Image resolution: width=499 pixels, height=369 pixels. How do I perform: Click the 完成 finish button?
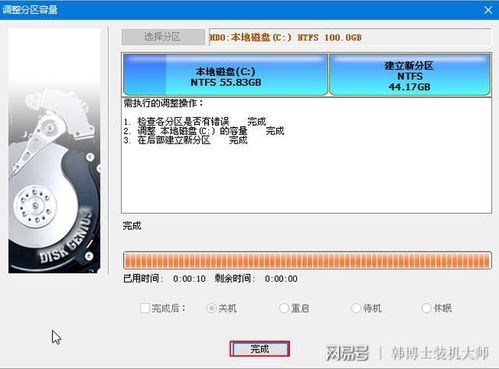pyautogui.click(x=260, y=349)
